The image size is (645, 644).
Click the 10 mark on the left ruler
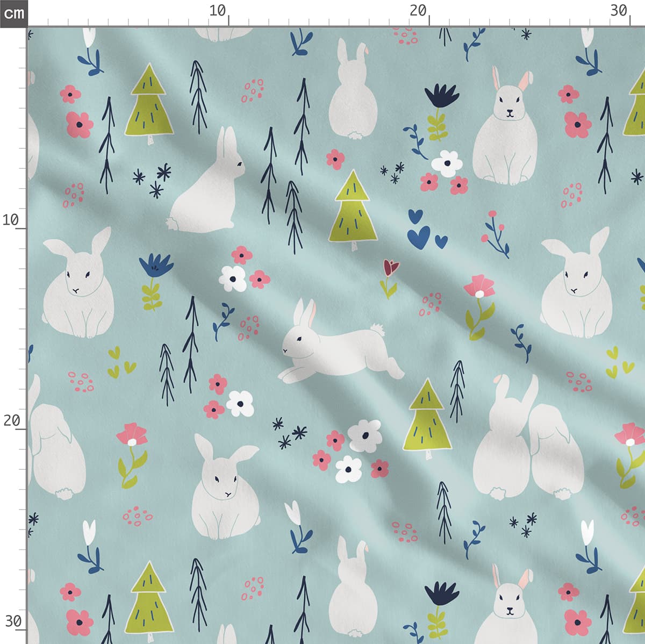tap(10, 220)
